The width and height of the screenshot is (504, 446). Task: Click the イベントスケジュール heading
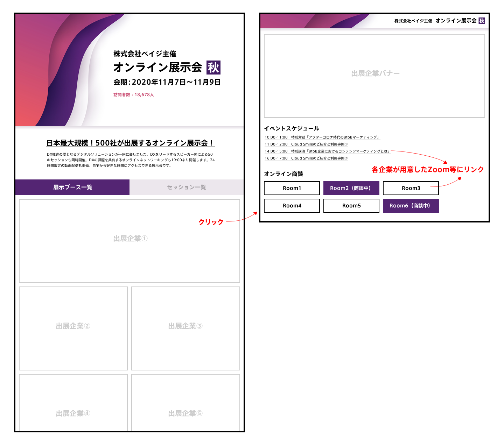(292, 128)
